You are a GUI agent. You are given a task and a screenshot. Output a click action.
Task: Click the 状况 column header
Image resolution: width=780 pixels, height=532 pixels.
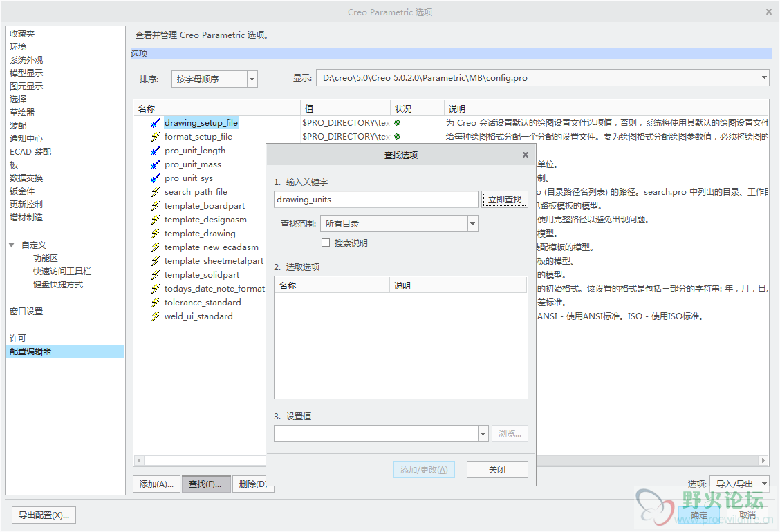[417, 108]
